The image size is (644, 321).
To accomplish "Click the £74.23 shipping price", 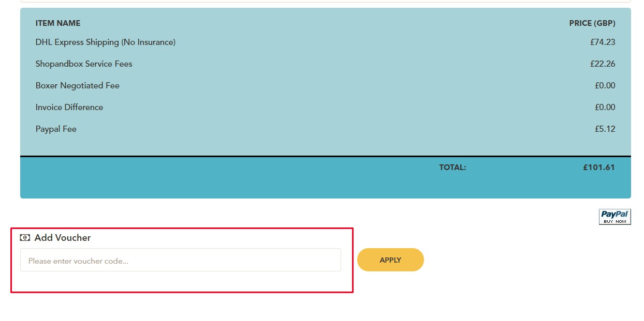I will [x=603, y=42].
